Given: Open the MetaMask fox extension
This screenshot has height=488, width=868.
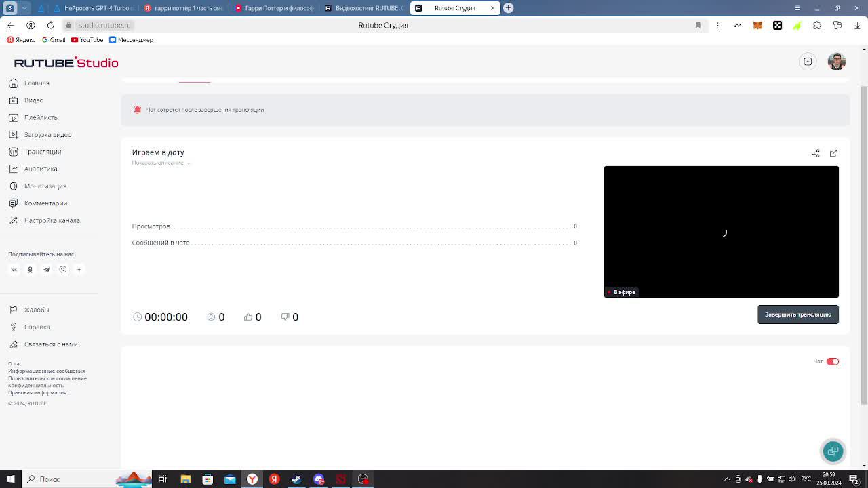Looking at the screenshot, I should tap(757, 25).
